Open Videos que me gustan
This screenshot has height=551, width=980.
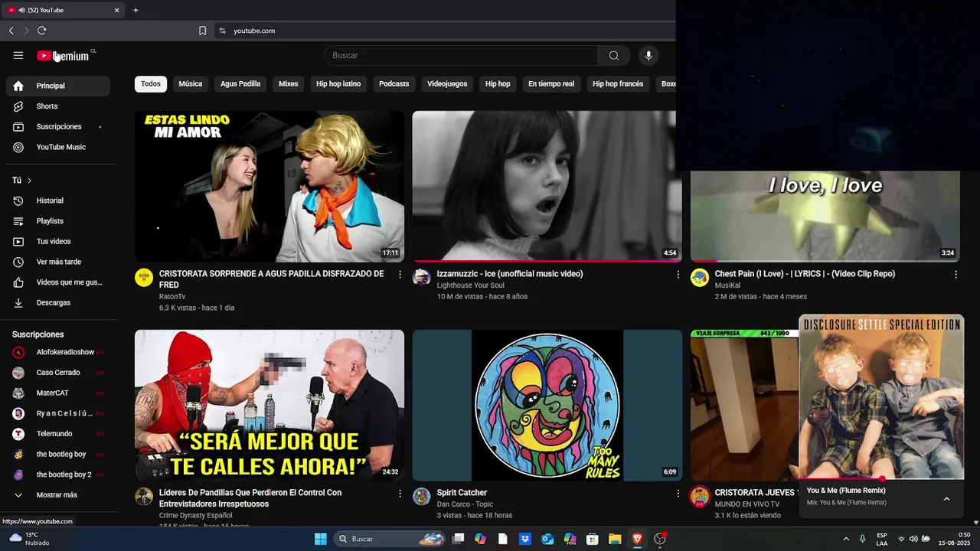(58, 282)
